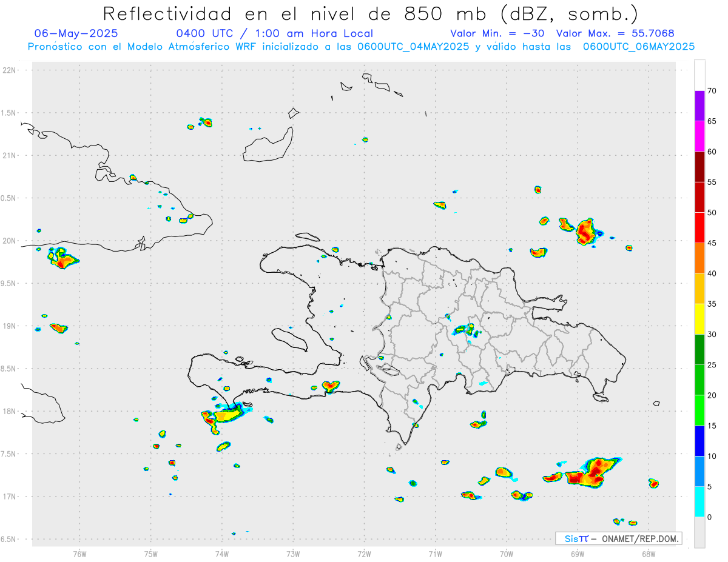Click the '71W' longitude label

435,554
